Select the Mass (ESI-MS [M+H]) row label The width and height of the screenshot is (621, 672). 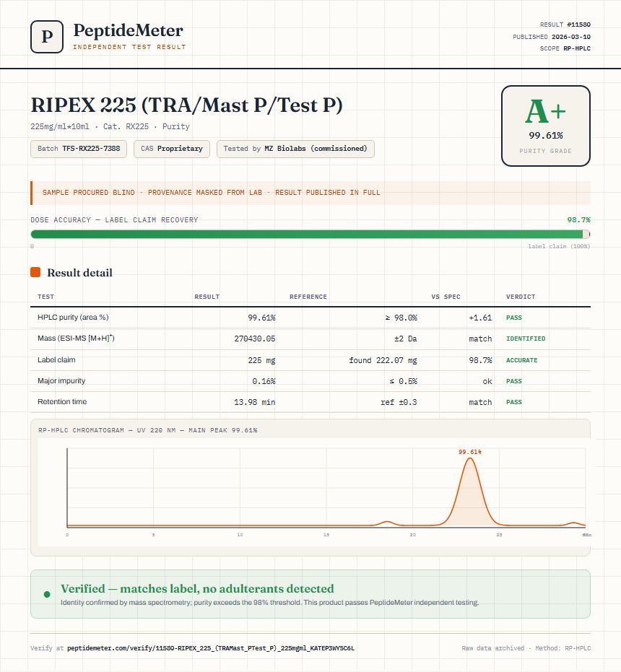click(76, 338)
